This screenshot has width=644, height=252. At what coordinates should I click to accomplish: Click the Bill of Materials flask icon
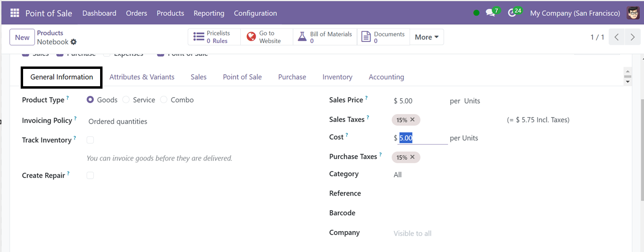point(302,37)
